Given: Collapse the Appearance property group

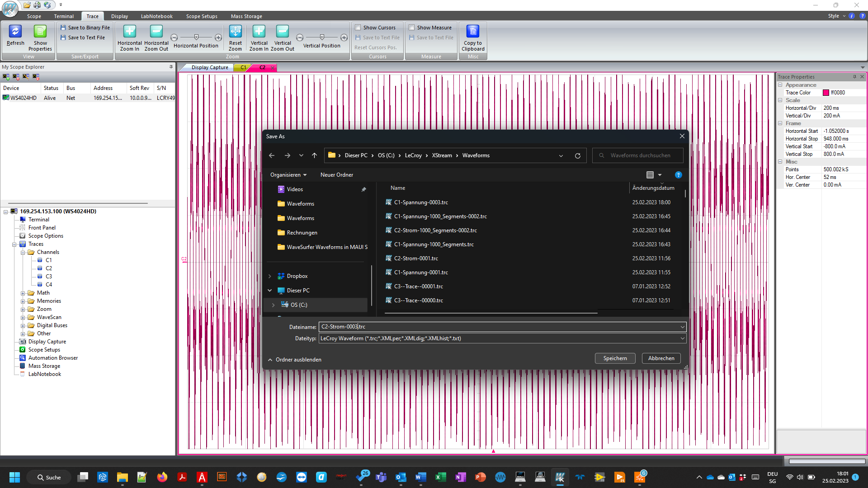Looking at the screenshot, I should pyautogui.click(x=780, y=85).
